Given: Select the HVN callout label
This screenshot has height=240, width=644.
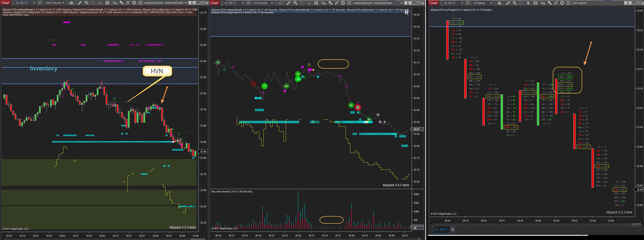Looking at the screenshot, I should click(157, 71).
